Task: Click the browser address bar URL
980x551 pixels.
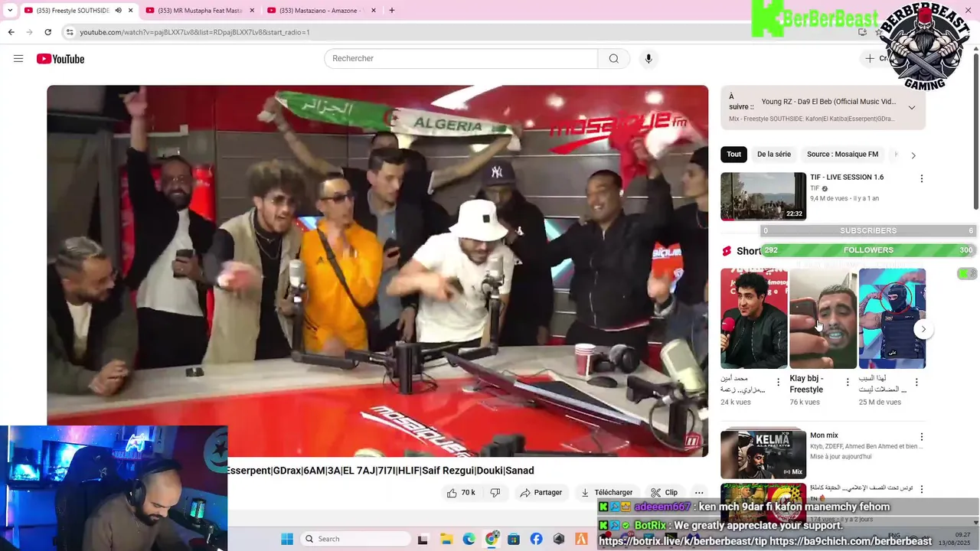Action: tap(194, 32)
